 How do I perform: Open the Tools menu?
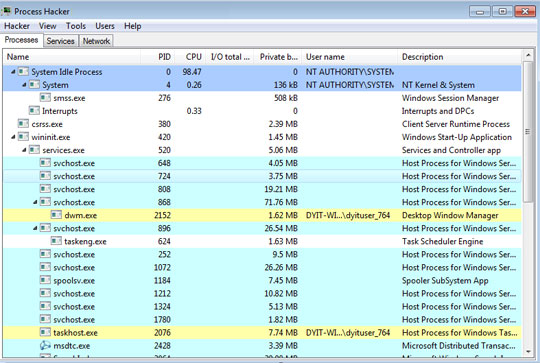pyautogui.click(x=76, y=26)
